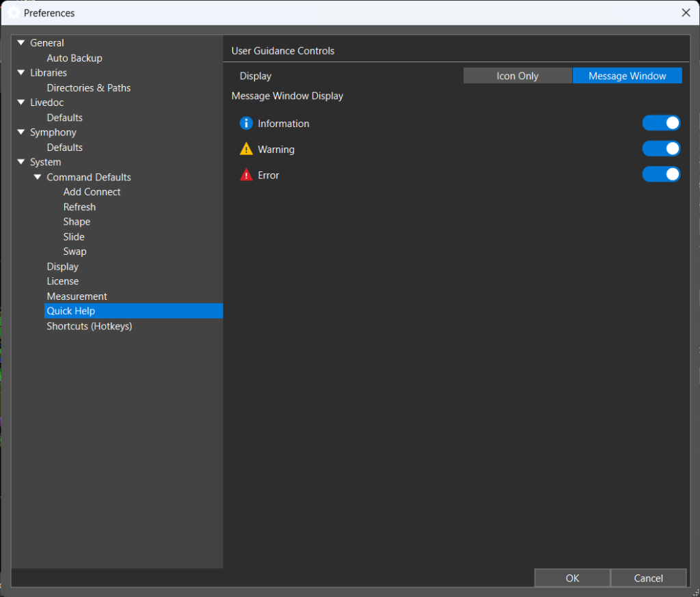The image size is (700, 597).
Task: Collapse the General tree section
Action: 21,43
